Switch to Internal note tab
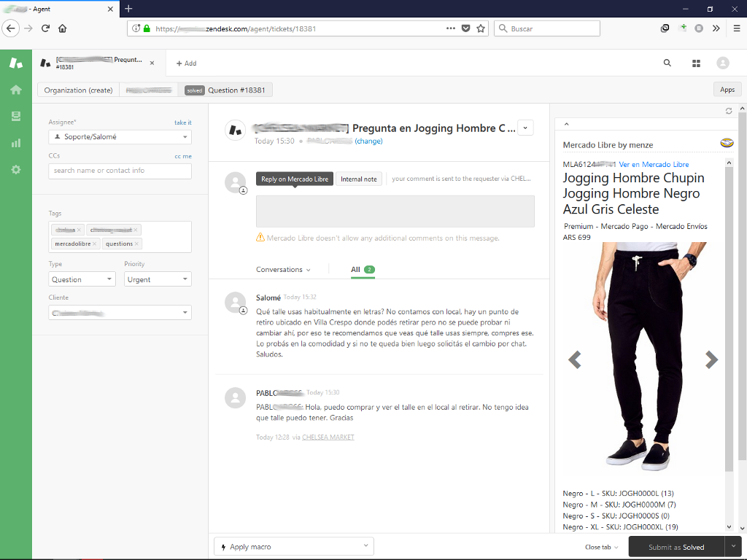Image resolution: width=747 pixels, height=560 pixels. pos(358,179)
